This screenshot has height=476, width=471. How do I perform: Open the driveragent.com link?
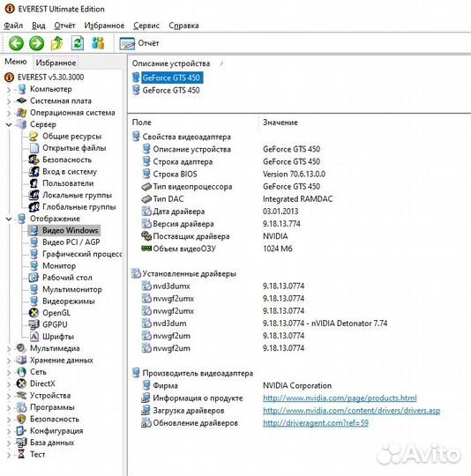tap(316, 423)
